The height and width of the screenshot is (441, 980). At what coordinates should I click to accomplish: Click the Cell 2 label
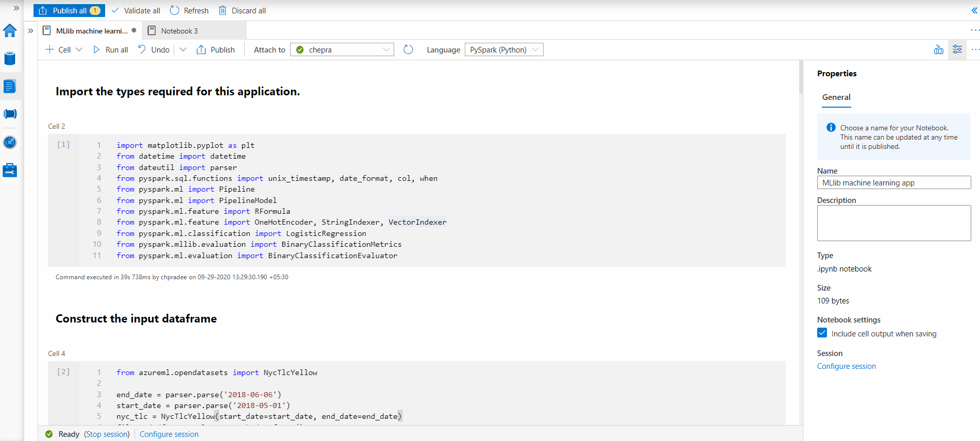[x=57, y=126]
